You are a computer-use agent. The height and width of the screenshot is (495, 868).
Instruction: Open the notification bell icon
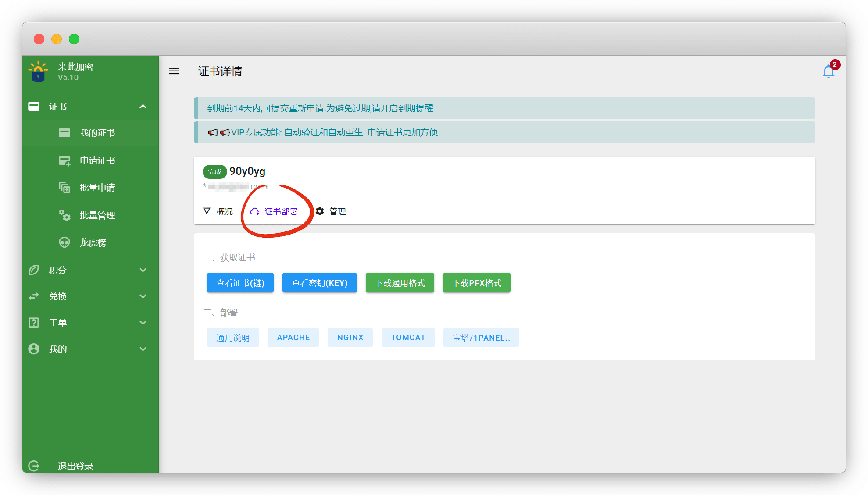point(828,71)
